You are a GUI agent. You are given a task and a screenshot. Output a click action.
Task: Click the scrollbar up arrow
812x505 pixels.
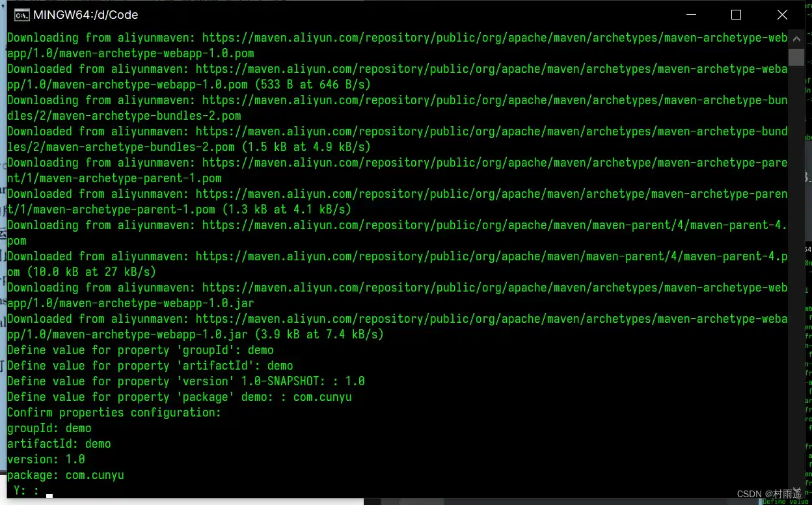(x=796, y=38)
